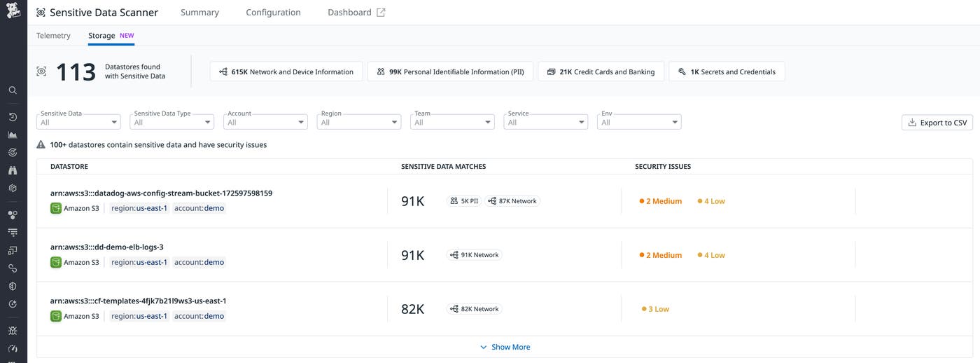The image size is (980, 363).
Task: Click SENSITIVE DATA MATCHES column header
Action: 443,167
